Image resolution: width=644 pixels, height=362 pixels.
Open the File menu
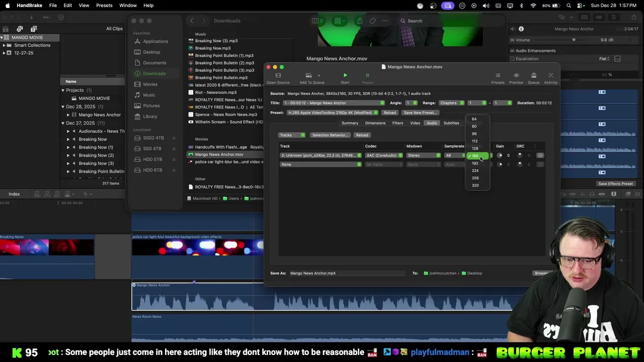pyautogui.click(x=53, y=6)
